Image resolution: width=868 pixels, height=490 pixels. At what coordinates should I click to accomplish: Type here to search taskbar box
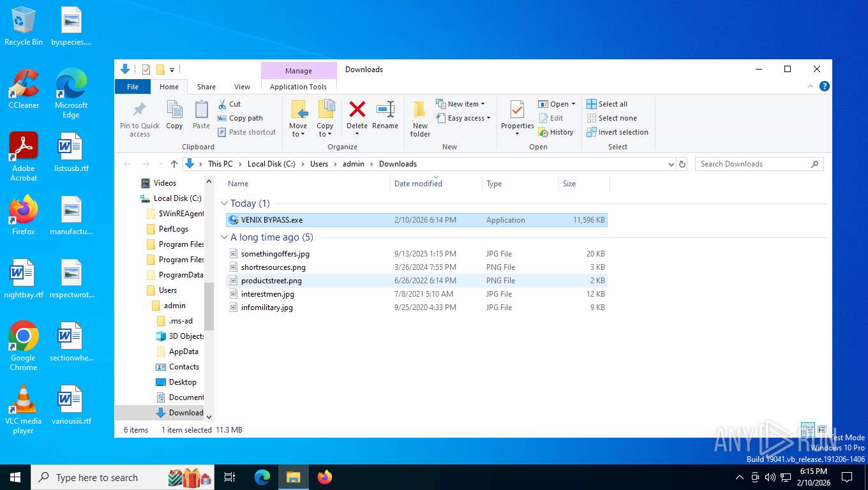pyautogui.click(x=121, y=477)
